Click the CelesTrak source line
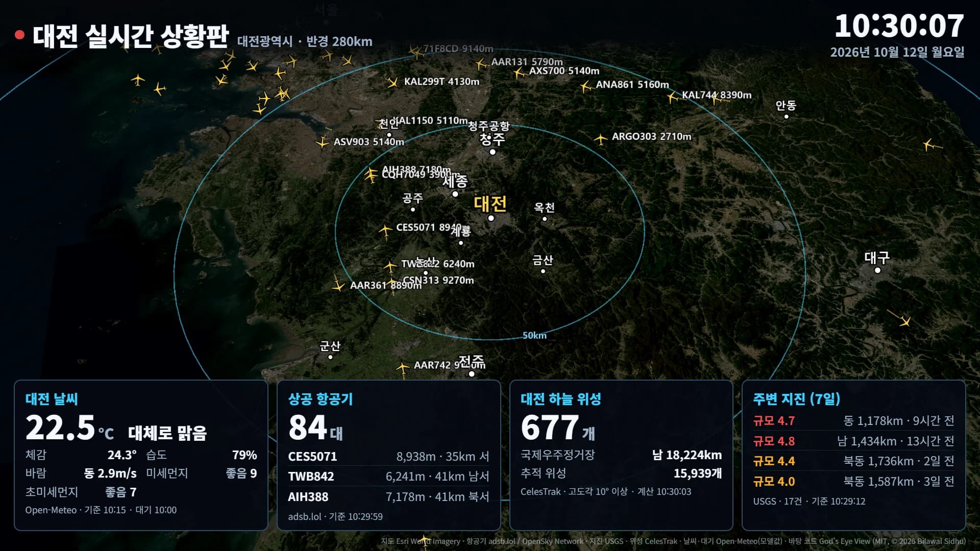Viewport: 980px width, 551px height. click(606, 491)
